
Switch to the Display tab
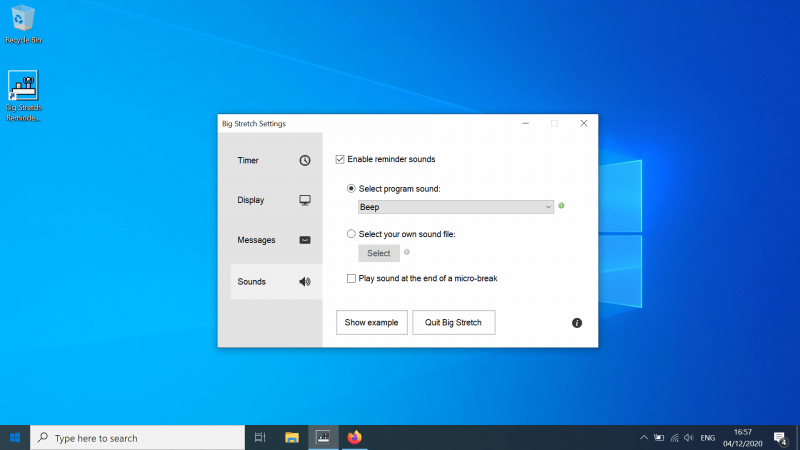point(276,200)
